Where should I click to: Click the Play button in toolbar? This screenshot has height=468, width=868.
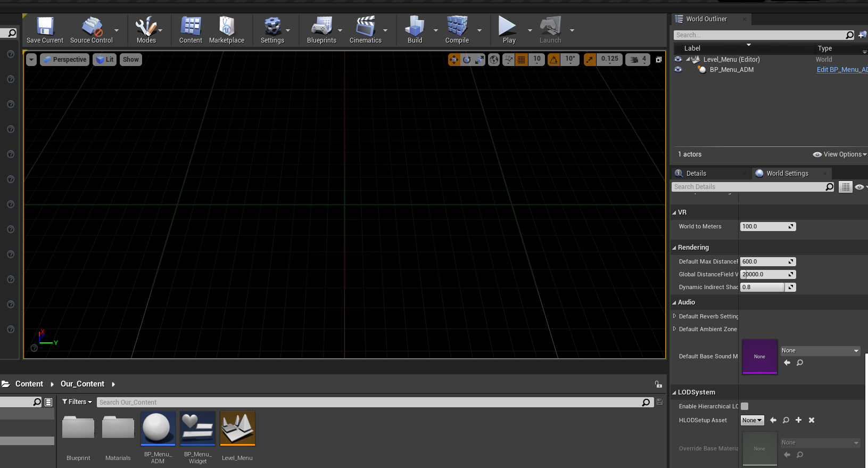pos(507,30)
